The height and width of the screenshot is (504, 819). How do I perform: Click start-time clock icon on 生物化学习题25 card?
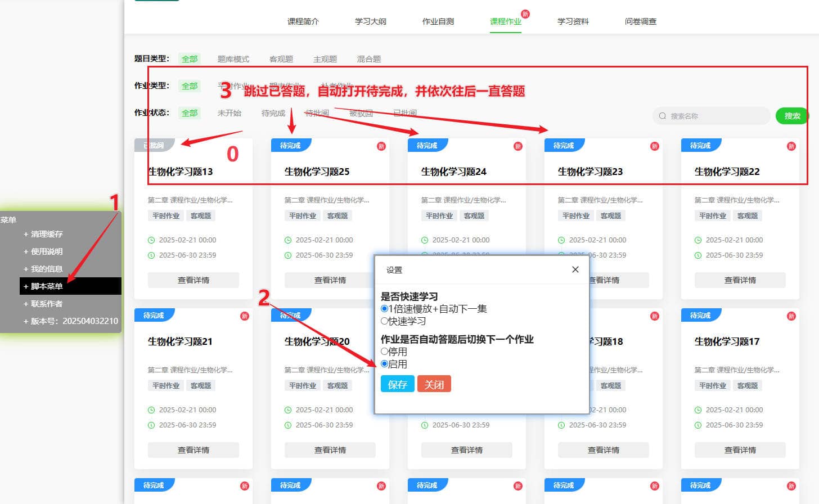pos(288,240)
